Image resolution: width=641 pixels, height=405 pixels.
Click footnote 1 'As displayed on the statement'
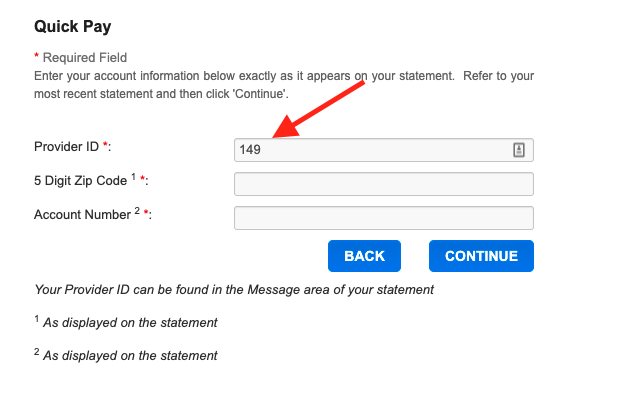pyautogui.click(x=130, y=322)
